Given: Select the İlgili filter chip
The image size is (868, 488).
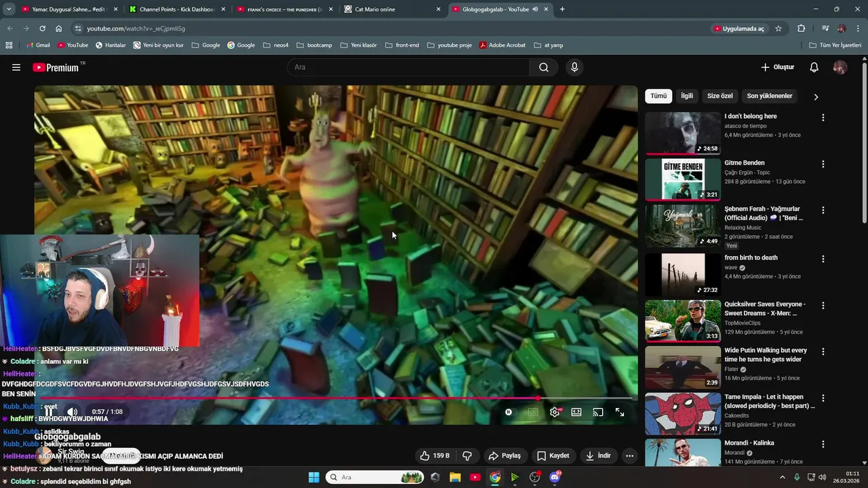Looking at the screenshot, I should click(x=687, y=96).
